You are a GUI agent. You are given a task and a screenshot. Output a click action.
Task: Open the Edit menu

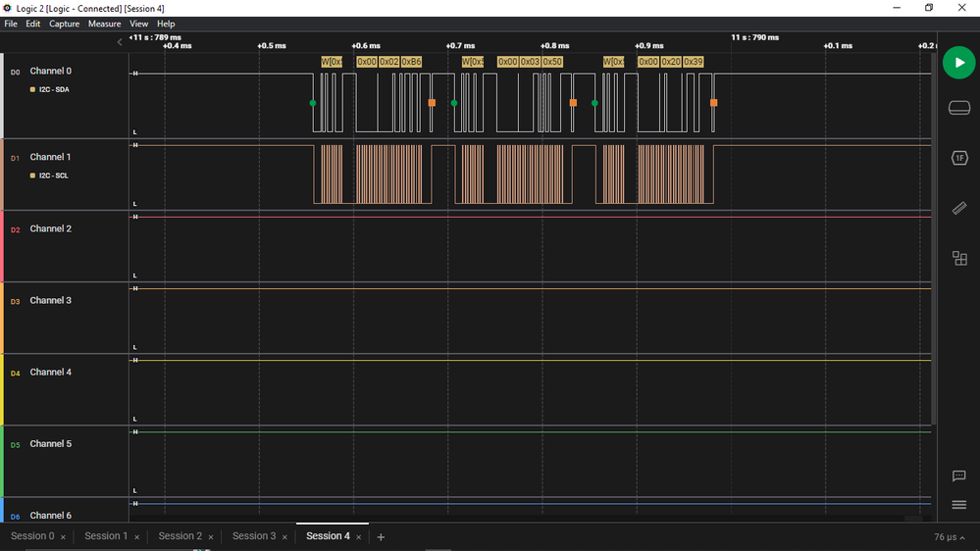click(32, 24)
